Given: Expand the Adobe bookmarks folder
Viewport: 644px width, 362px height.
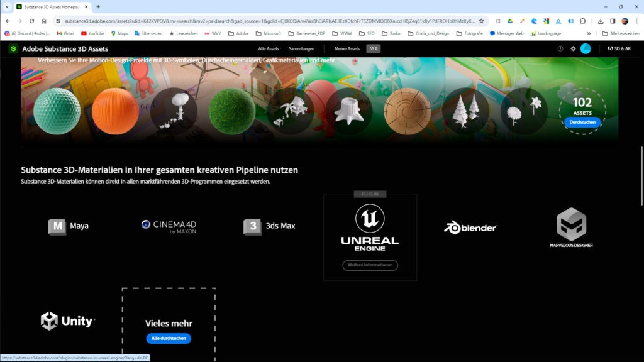Looking at the screenshot, I should coord(238,34).
